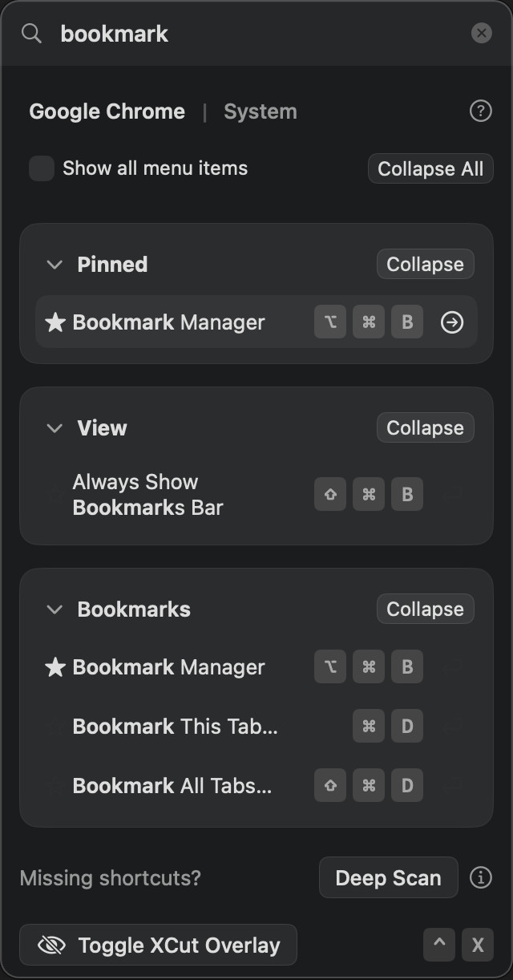Fold the Bookmarks section using its chevron
This screenshot has width=513, height=980.
55,609
